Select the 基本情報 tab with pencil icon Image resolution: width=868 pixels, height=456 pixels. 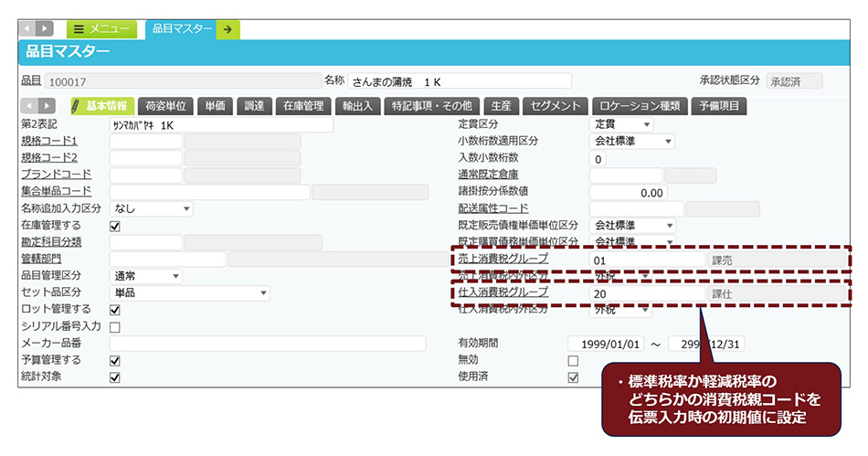click(102, 106)
